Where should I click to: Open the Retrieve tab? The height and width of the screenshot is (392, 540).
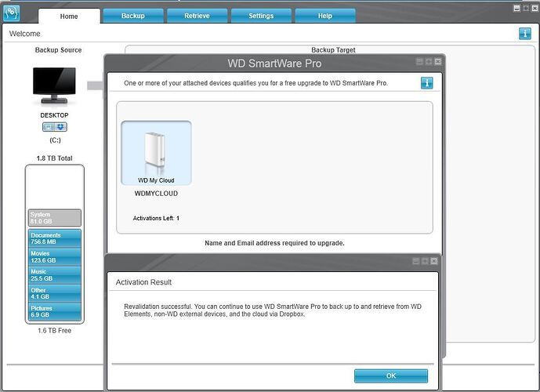[197, 16]
